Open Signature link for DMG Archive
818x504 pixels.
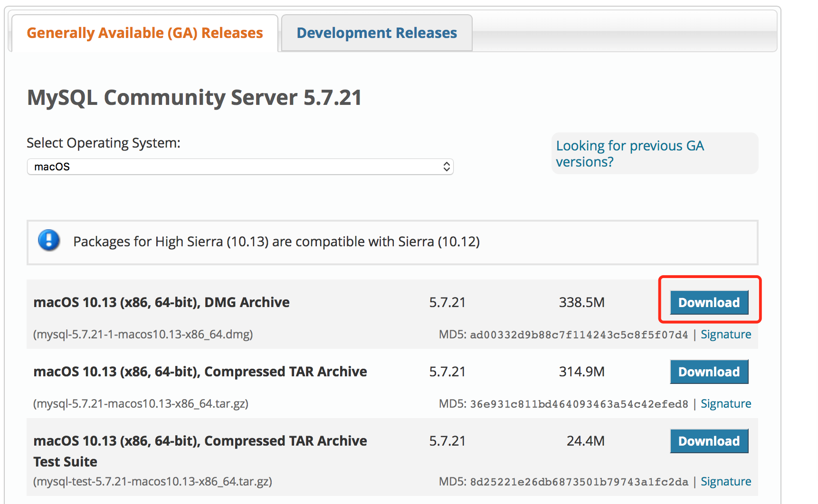click(725, 335)
